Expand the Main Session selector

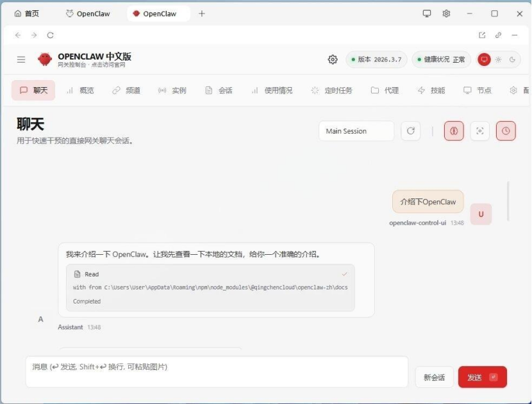[356, 131]
